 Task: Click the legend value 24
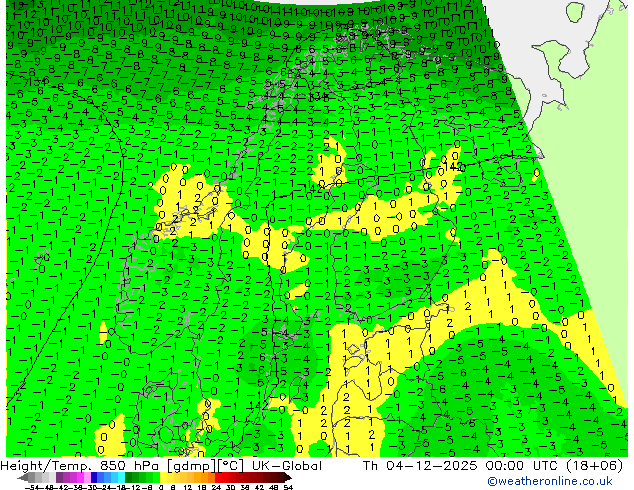216,487
